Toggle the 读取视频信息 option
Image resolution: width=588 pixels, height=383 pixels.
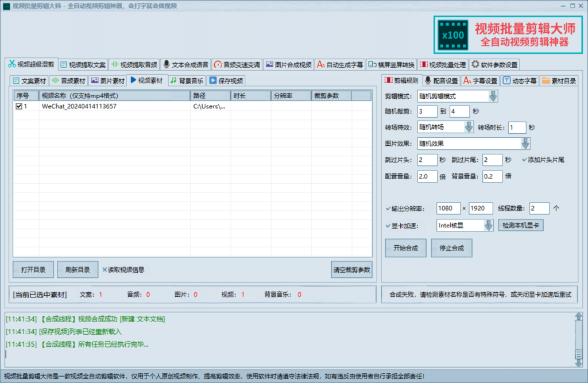click(x=105, y=269)
